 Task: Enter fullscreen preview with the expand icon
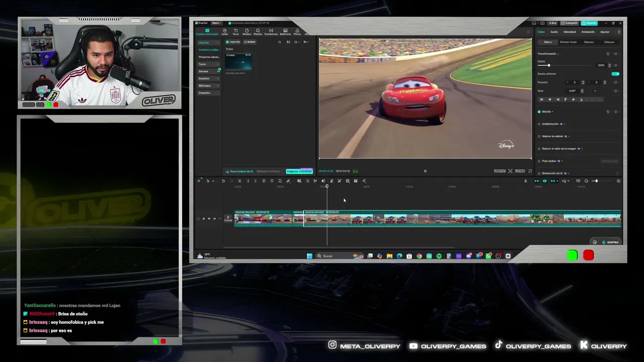(x=530, y=171)
